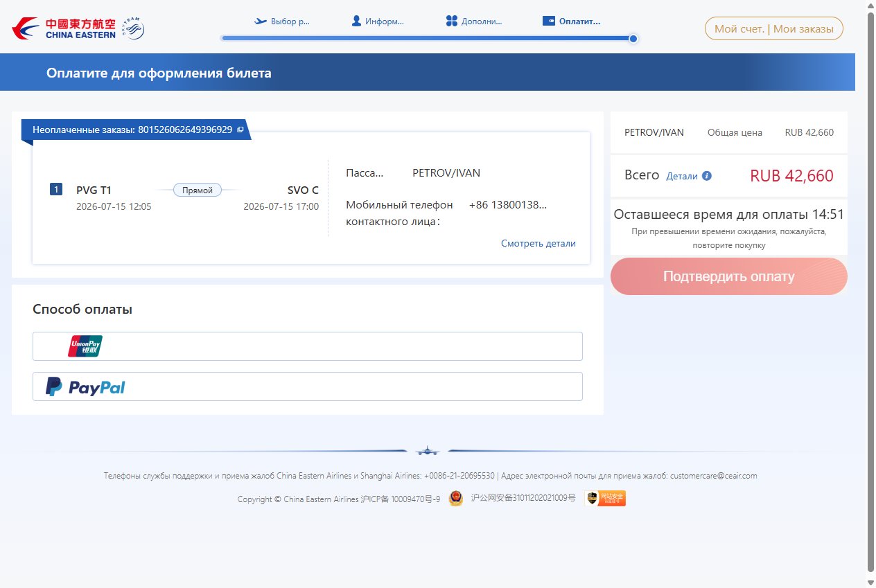Click the Прямой direct flight tag

click(x=198, y=190)
